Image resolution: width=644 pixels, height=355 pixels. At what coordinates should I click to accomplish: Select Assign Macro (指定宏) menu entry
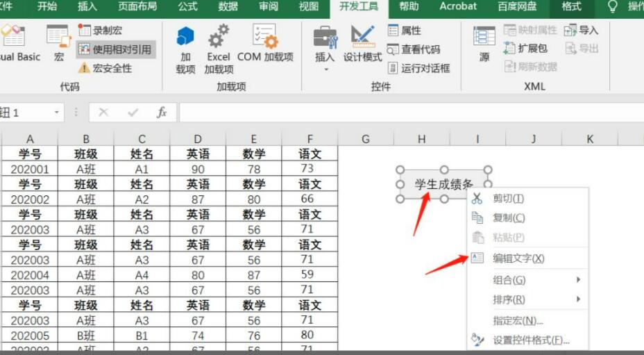coord(518,320)
